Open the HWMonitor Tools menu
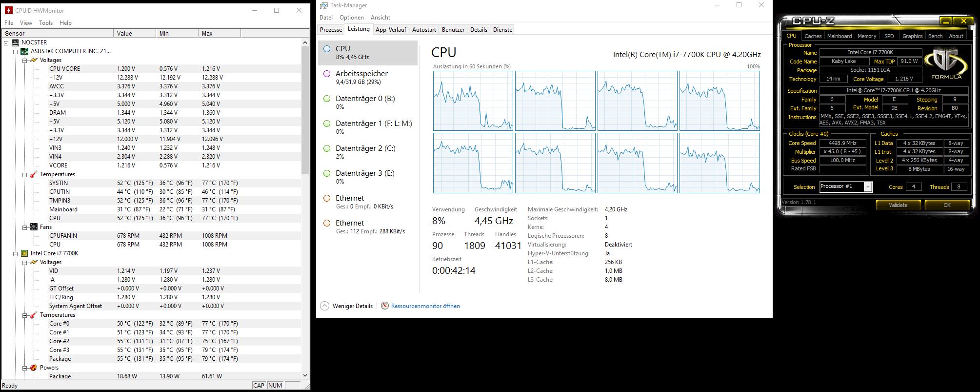 [46, 23]
